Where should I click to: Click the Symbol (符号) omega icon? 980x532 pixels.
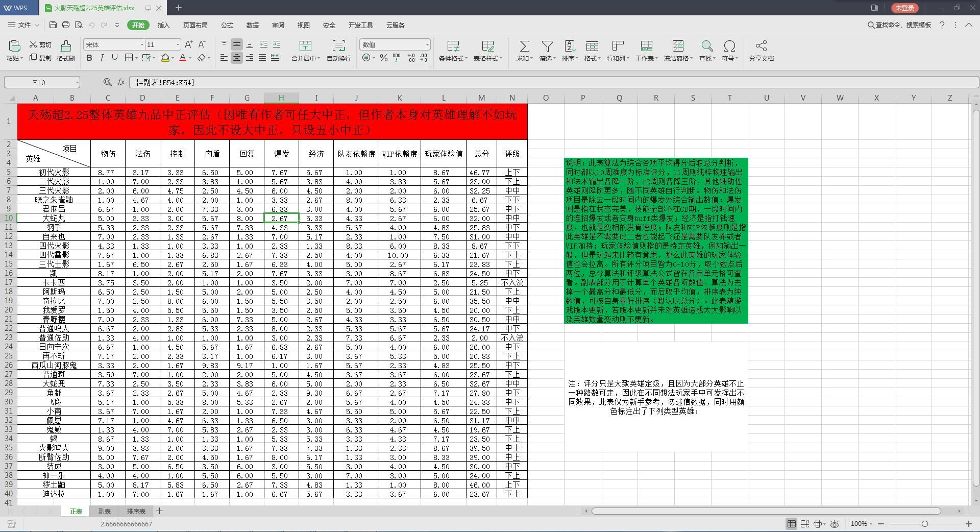(x=729, y=46)
